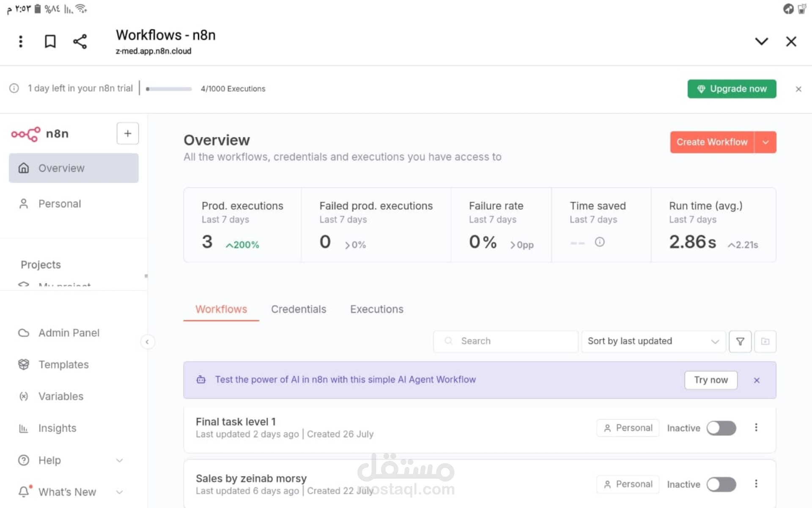
Task: Click the Variables icon
Action: pos(24,397)
